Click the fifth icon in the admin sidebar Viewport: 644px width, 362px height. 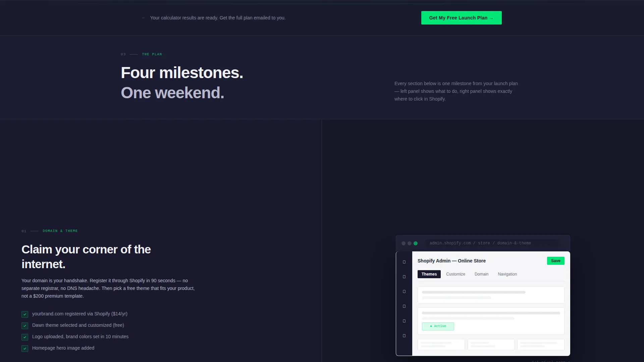click(x=404, y=321)
